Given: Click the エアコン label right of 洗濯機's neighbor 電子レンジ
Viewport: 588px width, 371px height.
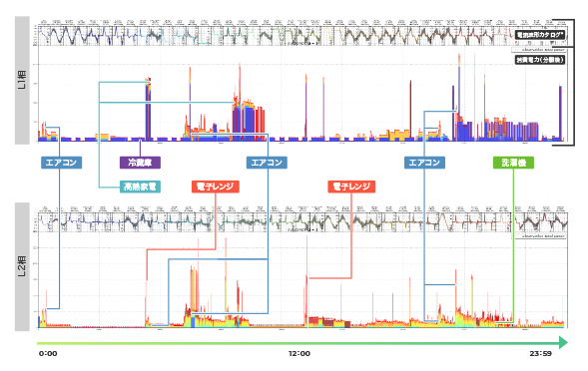Looking at the screenshot, I should [x=424, y=163].
